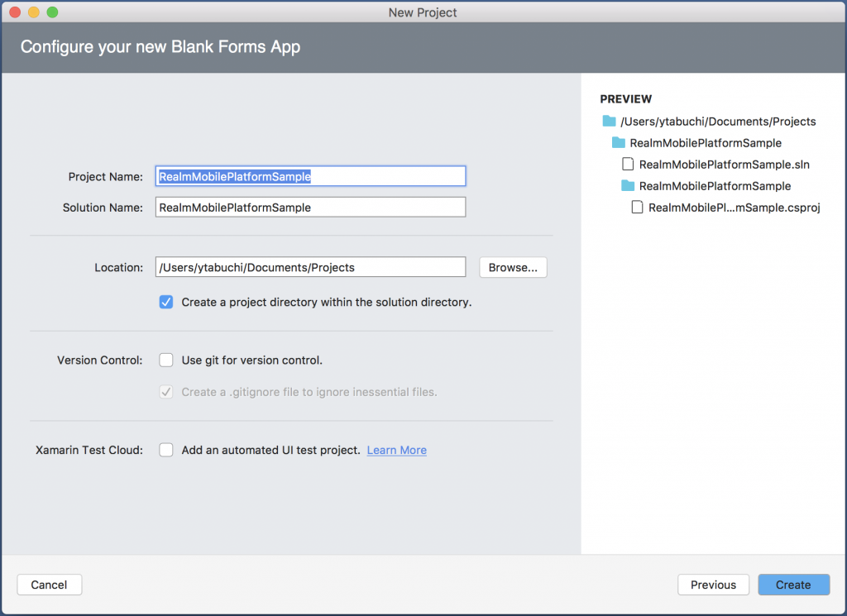Click the Browse... button
Viewport: 847px width, 616px height.
[513, 267]
